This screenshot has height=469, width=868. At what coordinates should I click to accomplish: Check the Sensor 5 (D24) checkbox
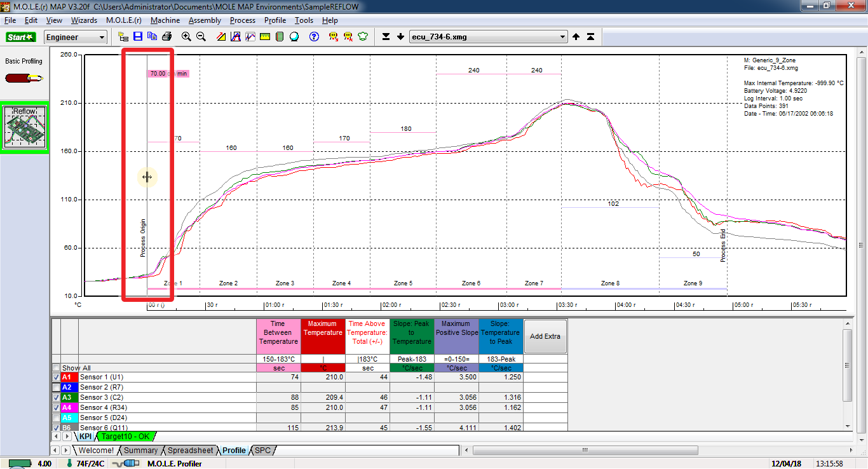pos(57,418)
